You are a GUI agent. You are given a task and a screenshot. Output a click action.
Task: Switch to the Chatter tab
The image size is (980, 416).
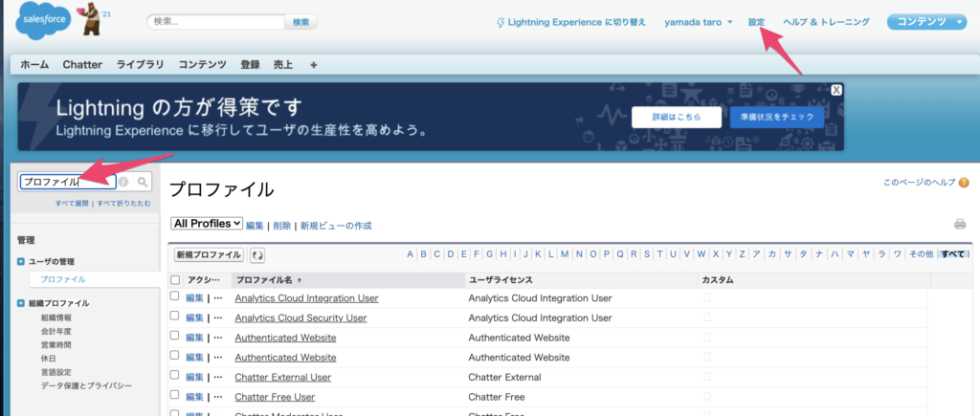(x=82, y=65)
